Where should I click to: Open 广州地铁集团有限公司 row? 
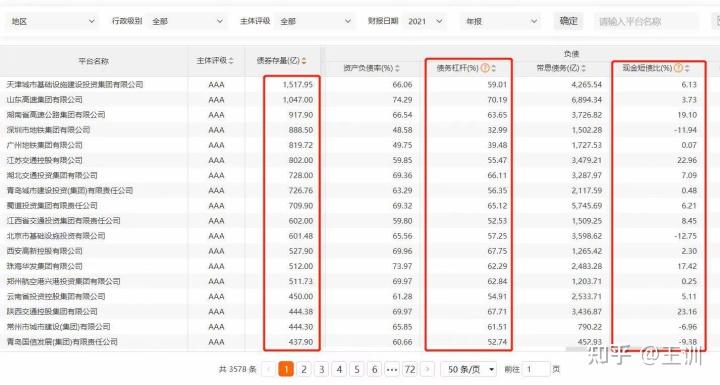point(360,145)
